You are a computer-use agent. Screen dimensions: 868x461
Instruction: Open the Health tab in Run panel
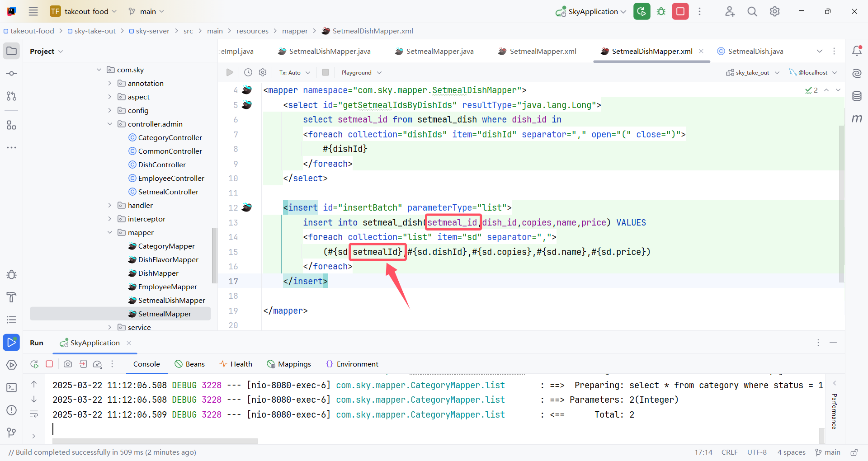(236, 364)
